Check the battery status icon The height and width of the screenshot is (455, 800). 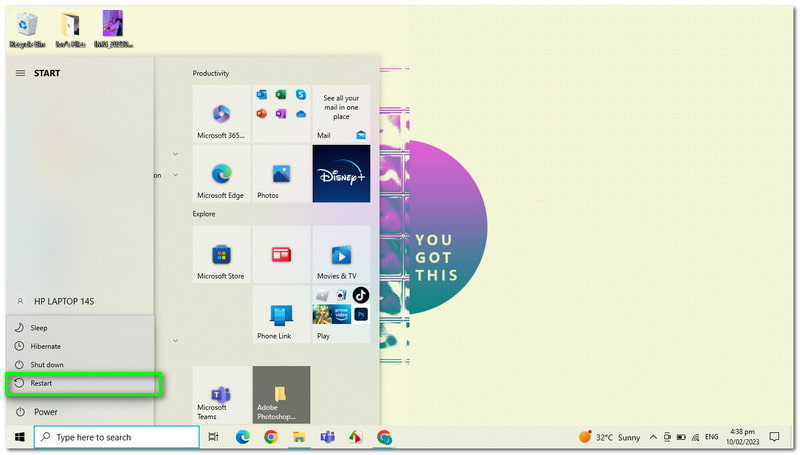pos(681,437)
